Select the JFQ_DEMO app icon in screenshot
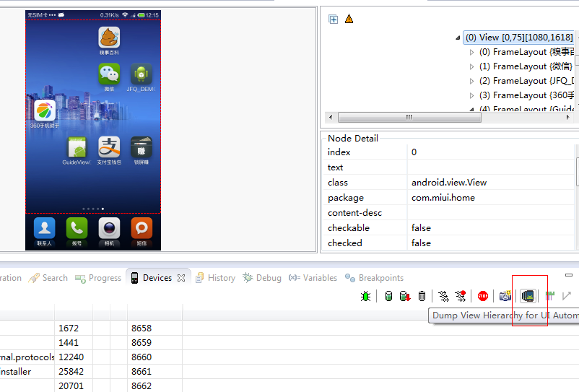The image size is (579, 392). (x=141, y=74)
